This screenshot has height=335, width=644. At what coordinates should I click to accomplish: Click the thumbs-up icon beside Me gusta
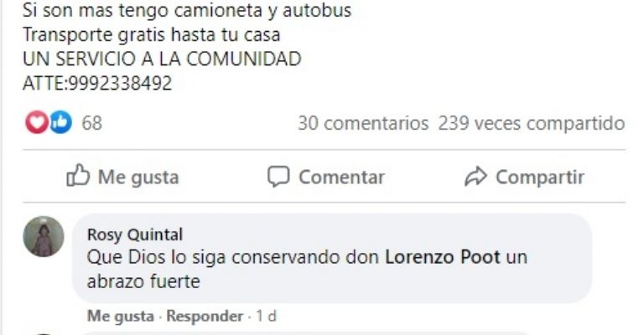tap(78, 176)
